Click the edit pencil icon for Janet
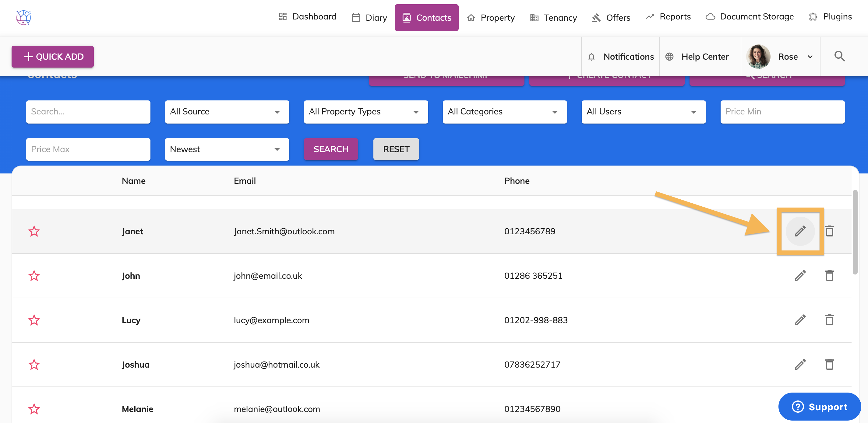 pyautogui.click(x=800, y=231)
